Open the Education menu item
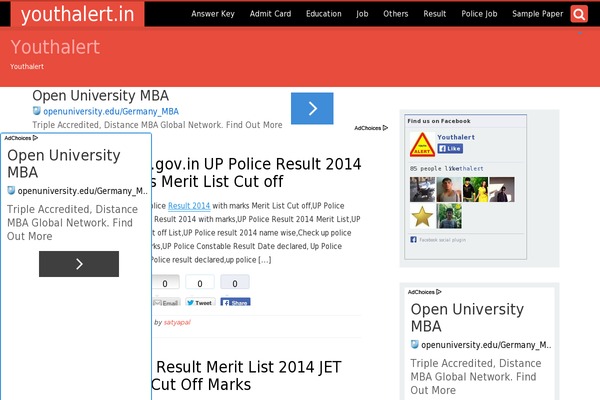Screen dimensions: 600x400 pyautogui.click(x=323, y=14)
